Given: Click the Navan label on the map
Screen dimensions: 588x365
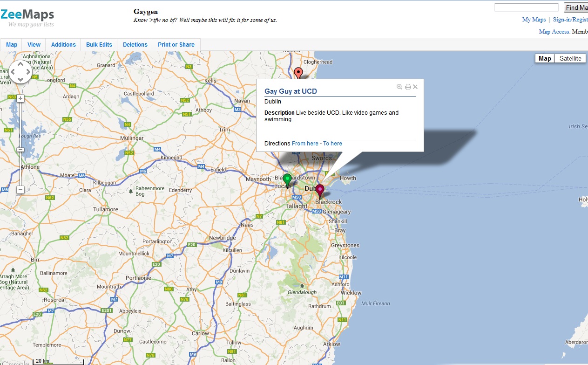Looking at the screenshot, I should point(242,101).
